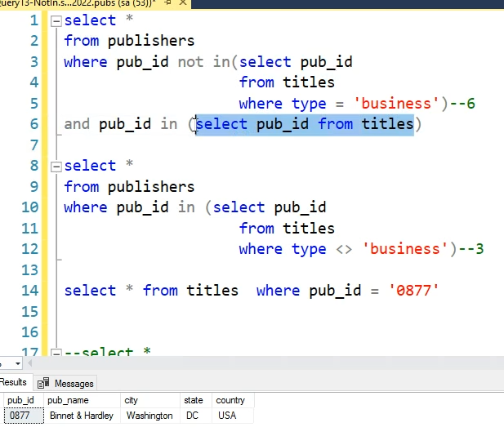The width and height of the screenshot is (504, 436).
Task: Click line number 7 in the gutter
Action: (34, 145)
